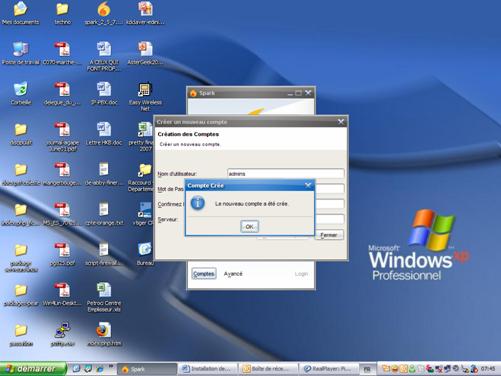This screenshot has width=501, height=376.
Task: Switch to Installation de... taskbar window
Action: tap(207, 369)
